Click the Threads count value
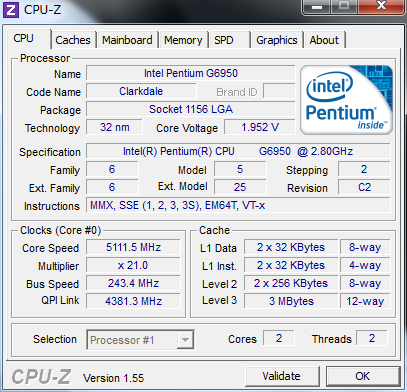This screenshot has width=407, height=392. 372,338
